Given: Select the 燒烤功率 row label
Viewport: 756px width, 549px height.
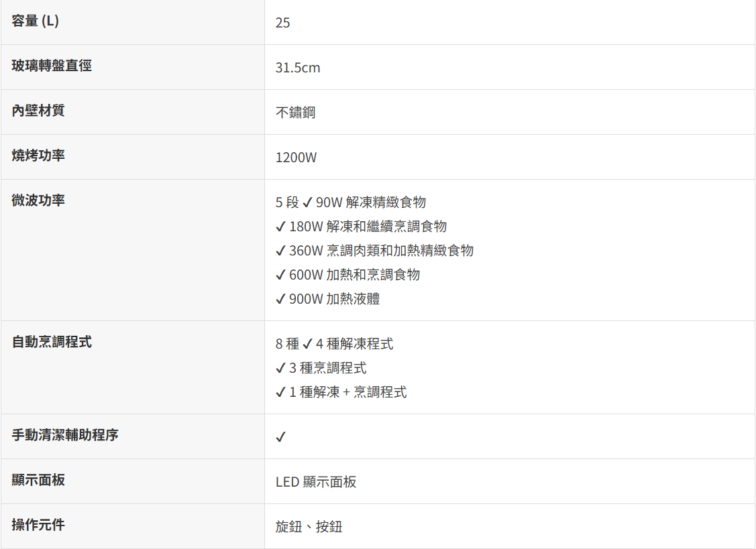Looking at the screenshot, I should [x=38, y=156].
